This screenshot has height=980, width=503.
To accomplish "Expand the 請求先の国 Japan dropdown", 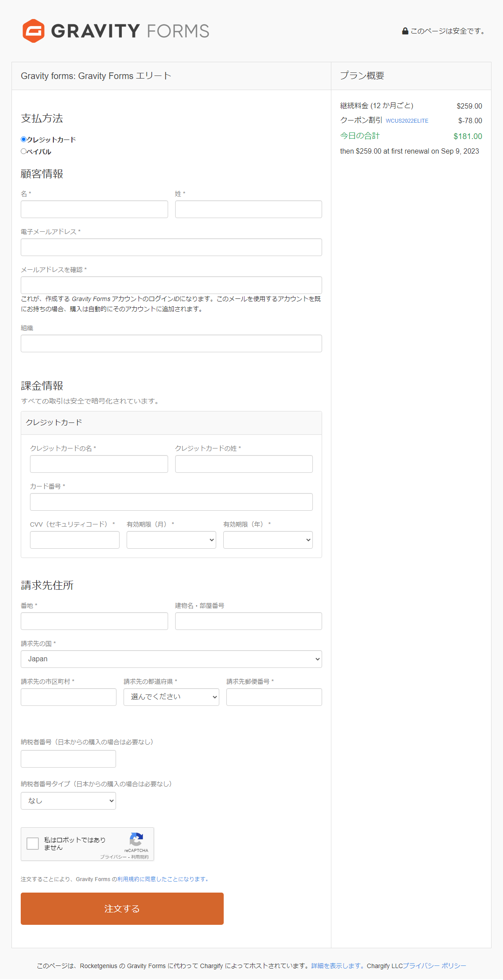I will point(171,659).
